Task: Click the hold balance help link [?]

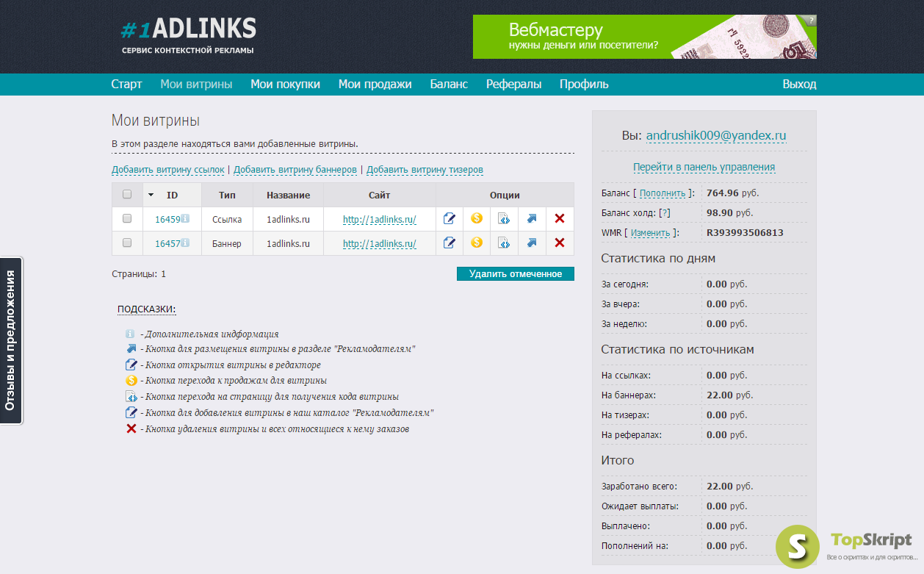Action: [665, 213]
